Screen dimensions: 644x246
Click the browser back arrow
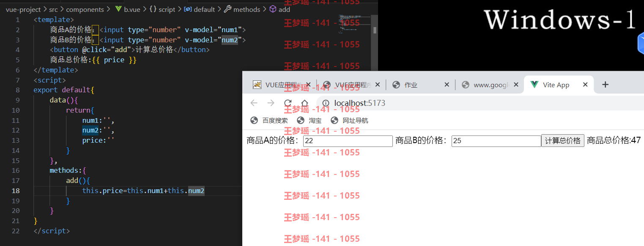pyautogui.click(x=254, y=103)
